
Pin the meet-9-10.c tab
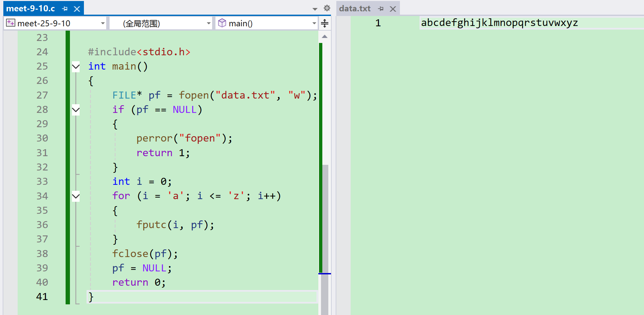65,9
